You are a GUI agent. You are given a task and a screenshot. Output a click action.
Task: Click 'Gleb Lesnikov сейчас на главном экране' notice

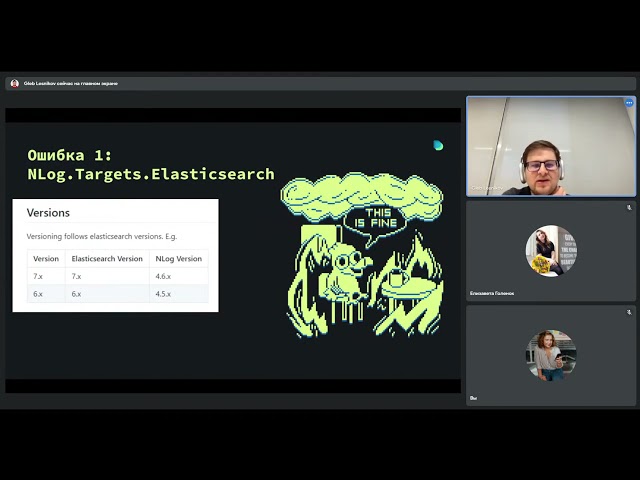[71, 83]
